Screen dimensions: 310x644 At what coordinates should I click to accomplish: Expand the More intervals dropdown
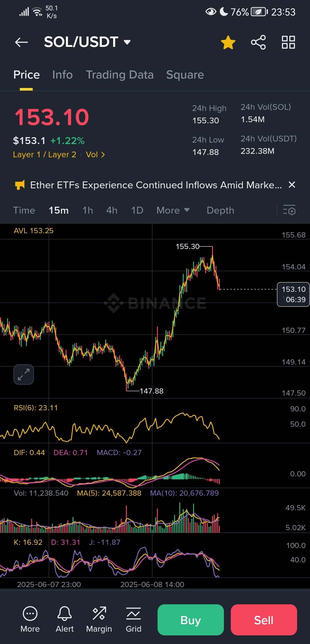[173, 210]
